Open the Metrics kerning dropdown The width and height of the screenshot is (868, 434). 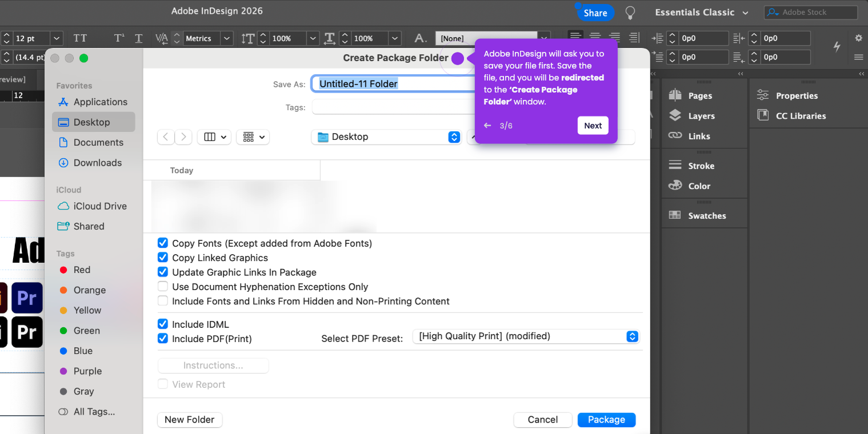[227, 38]
